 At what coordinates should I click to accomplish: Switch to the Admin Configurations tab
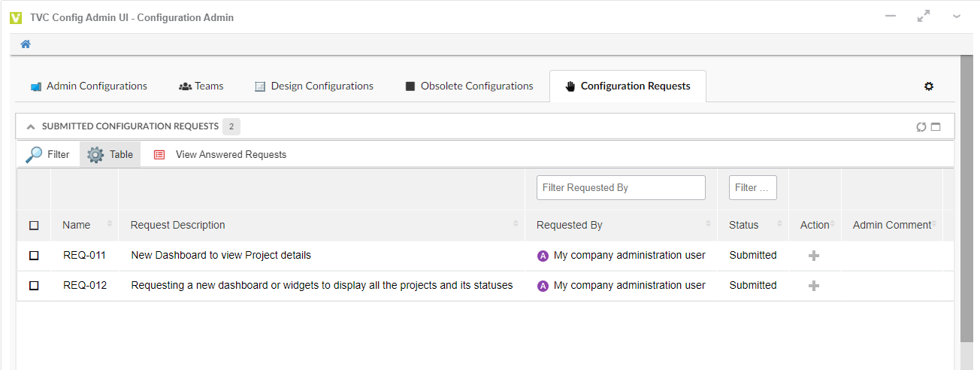(x=89, y=86)
